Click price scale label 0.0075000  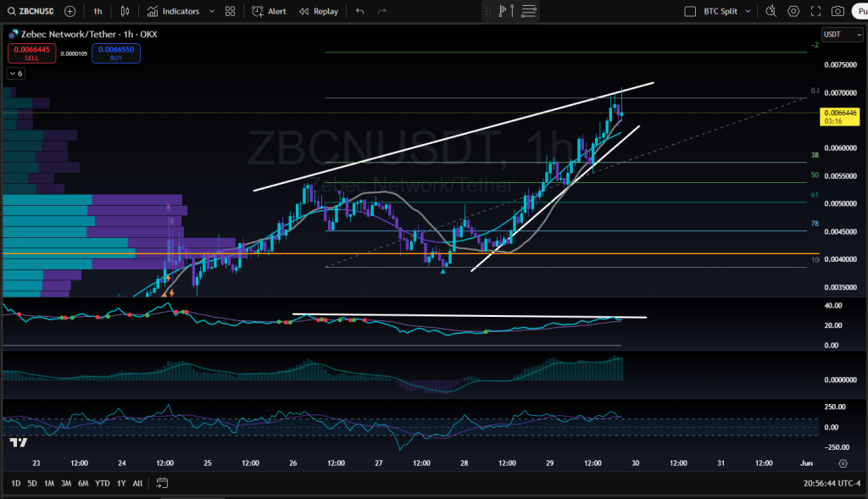click(840, 64)
